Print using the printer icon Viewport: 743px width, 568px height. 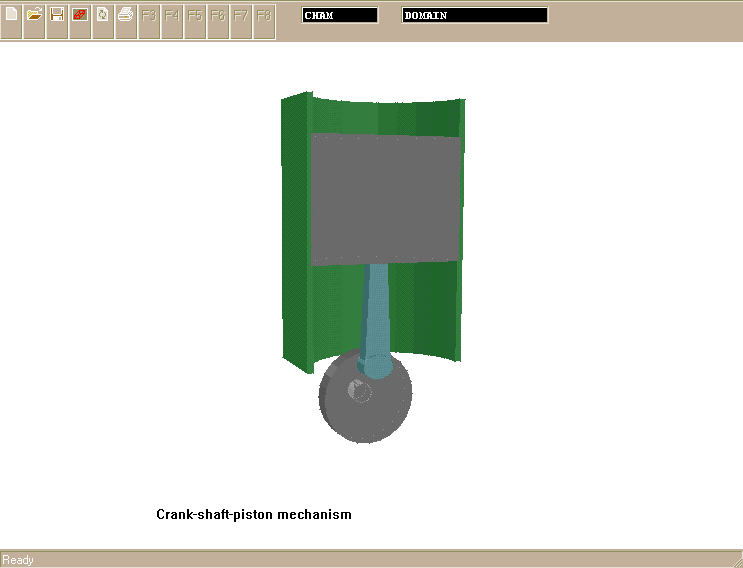pos(126,15)
